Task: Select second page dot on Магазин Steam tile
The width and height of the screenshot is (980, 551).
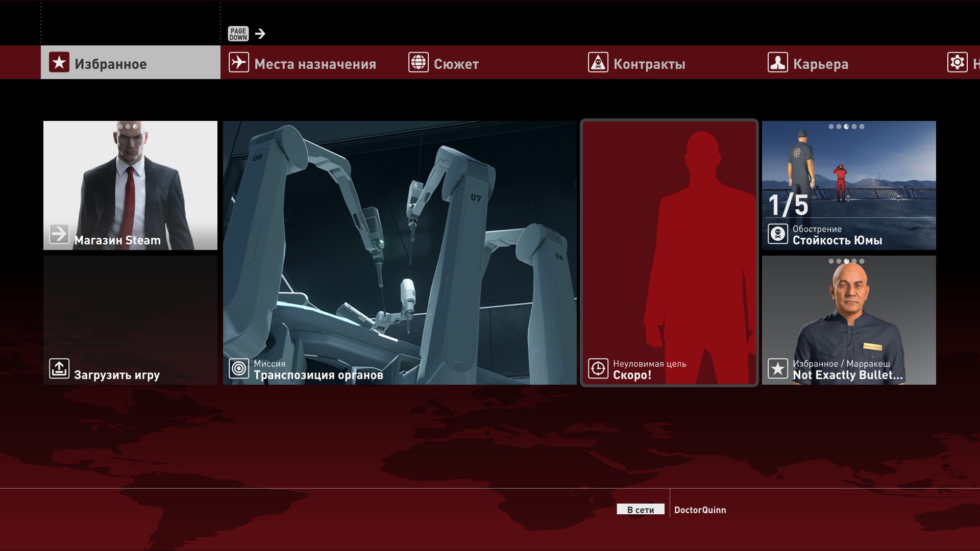Action: 128,127
